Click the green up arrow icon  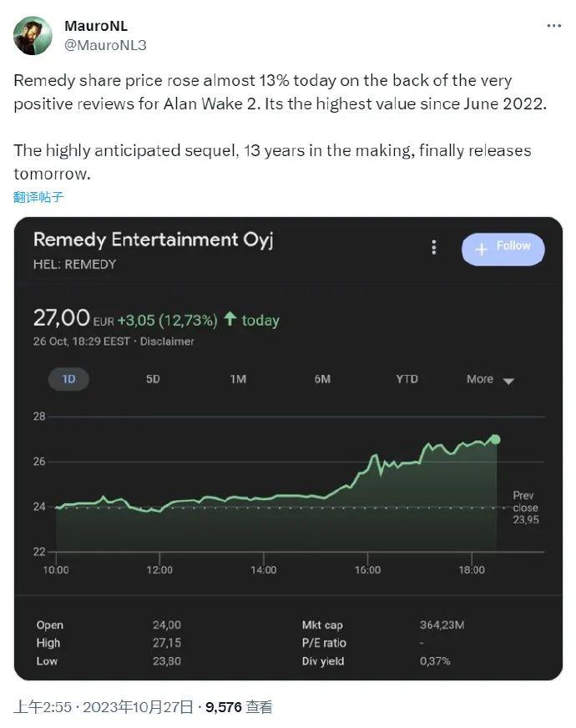coord(230,319)
